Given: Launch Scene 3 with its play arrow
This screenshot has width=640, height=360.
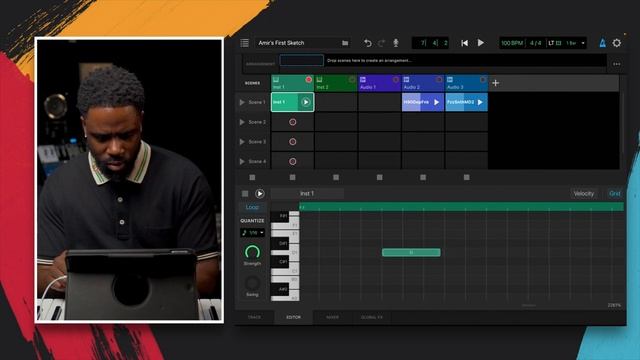Looking at the screenshot, I should coord(242,142).
